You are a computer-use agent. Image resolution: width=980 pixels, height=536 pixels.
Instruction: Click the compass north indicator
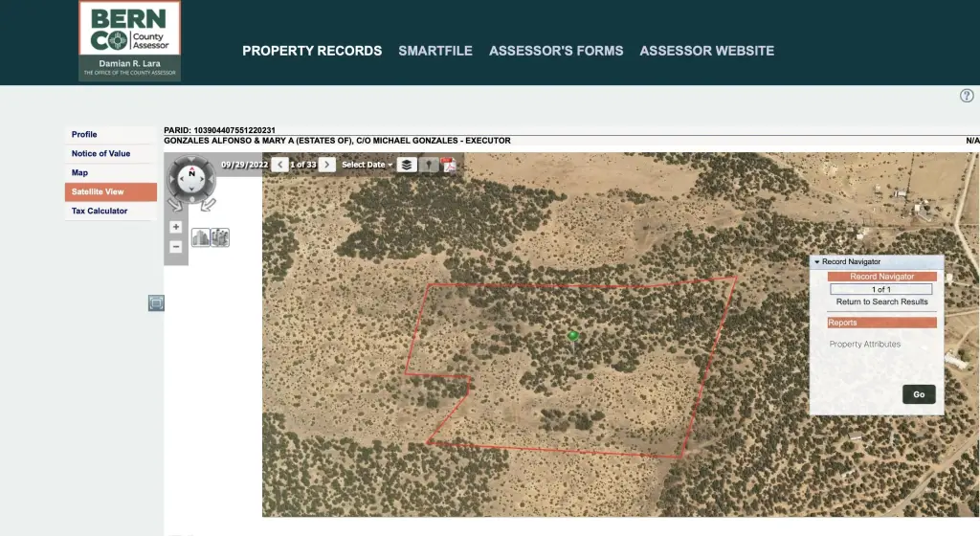pyautogui.click(x=192, y=174)
